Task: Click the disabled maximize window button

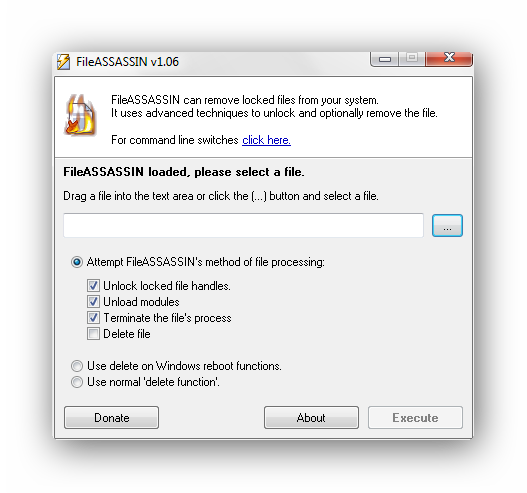Action: pyautogui.click(x=412, y=58)
